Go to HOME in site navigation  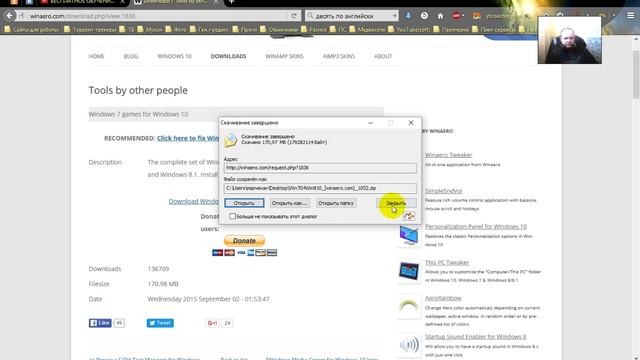pyautogui.click(x=96, y=56)
